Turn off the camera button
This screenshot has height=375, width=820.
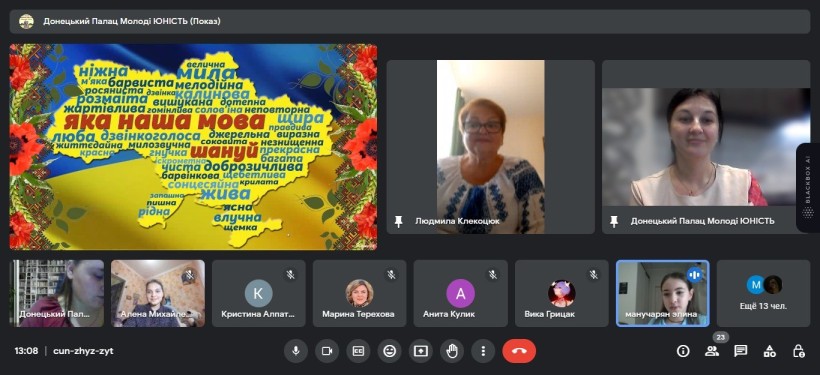click(x=327, y=351)
